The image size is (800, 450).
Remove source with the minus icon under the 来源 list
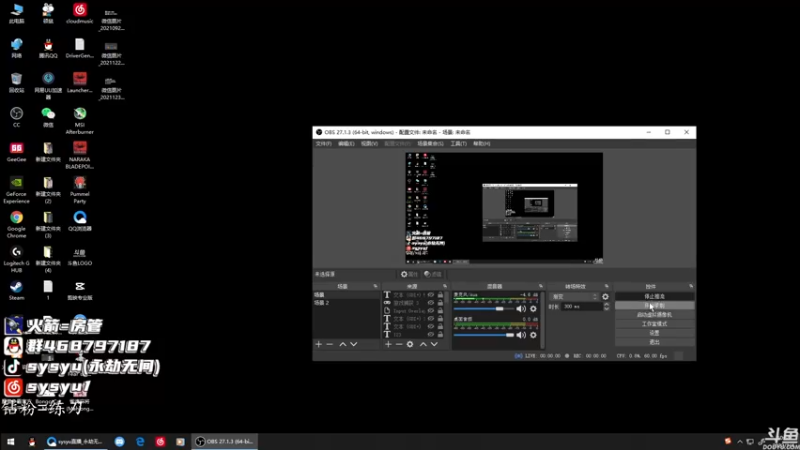click(x=399, y=344)
